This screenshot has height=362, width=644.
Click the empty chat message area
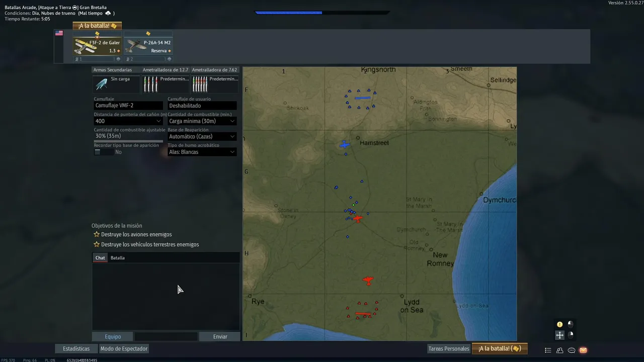pyautogui.click(x=166, y=297)
